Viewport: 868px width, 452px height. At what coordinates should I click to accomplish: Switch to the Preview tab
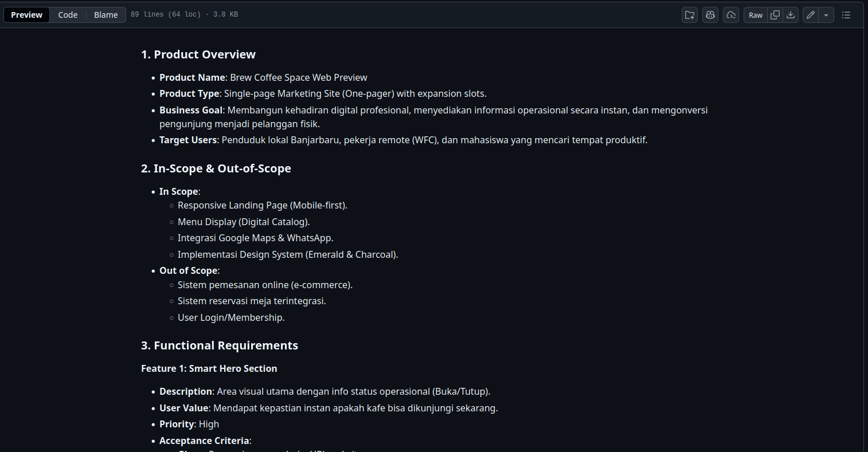tap(27, 15)
